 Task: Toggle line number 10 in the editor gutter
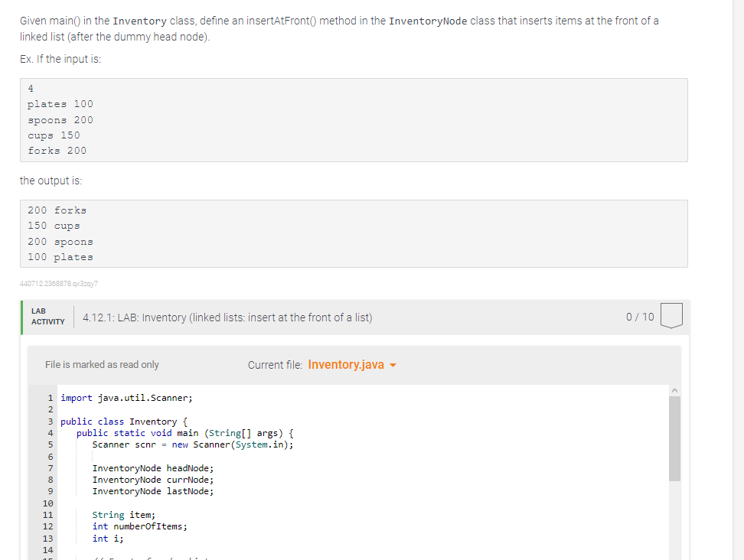tap(47, 503)
